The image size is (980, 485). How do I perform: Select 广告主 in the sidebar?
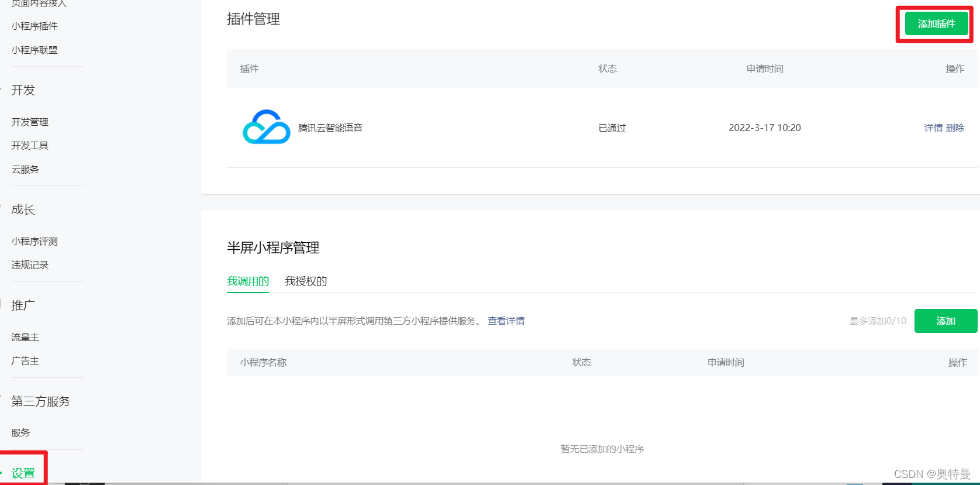coord(25,361)
